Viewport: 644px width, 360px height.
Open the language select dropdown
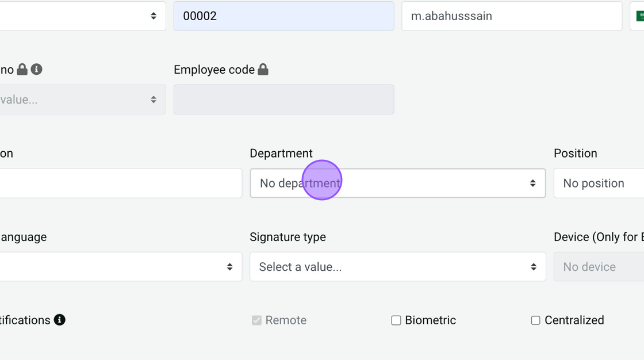(121, 267)
